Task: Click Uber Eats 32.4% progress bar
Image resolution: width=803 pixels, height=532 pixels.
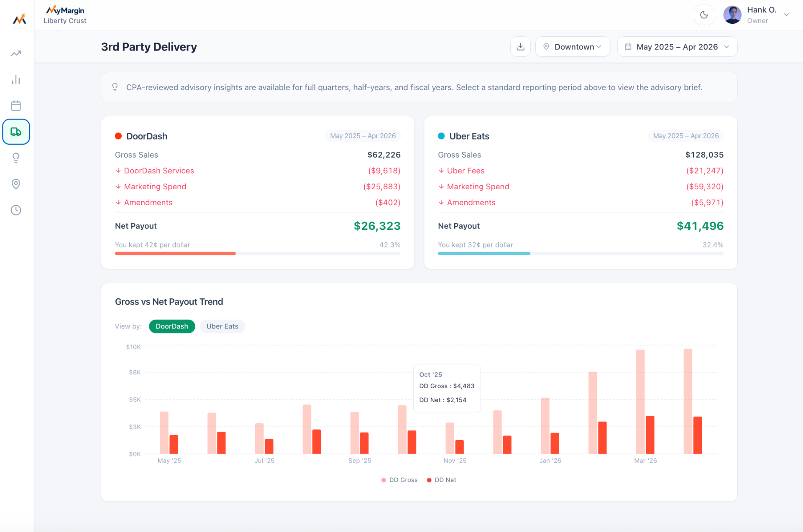Action: (x=581, y=254)
